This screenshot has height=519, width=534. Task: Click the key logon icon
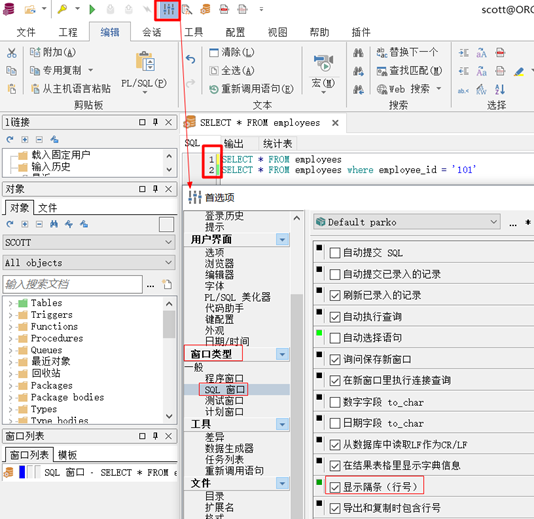point(62,9)
